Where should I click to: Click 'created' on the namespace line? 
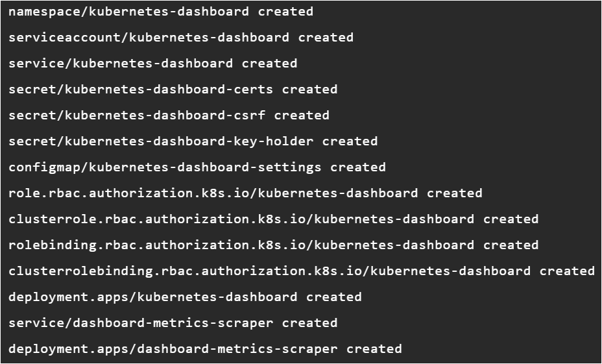coord(285,12)
